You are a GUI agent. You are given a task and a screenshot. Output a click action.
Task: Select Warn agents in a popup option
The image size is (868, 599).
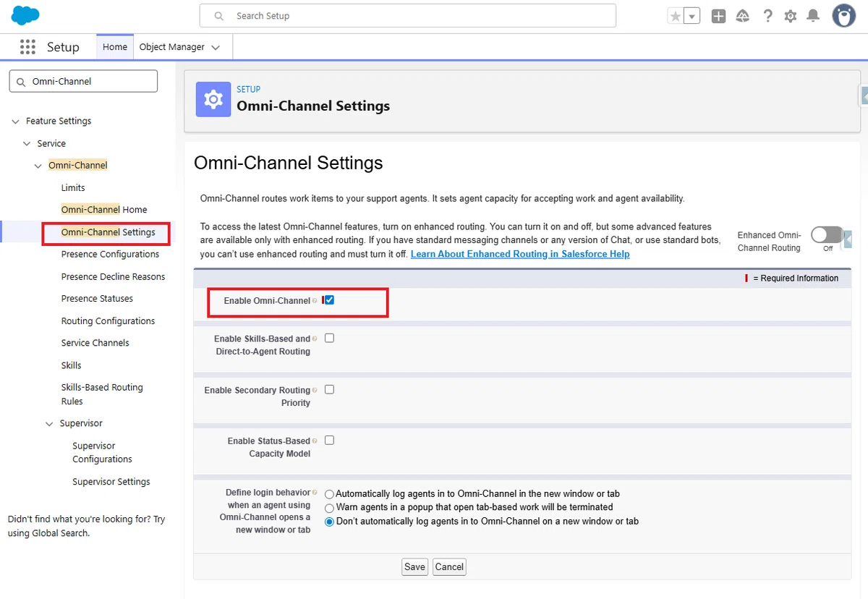coord(330,508)
